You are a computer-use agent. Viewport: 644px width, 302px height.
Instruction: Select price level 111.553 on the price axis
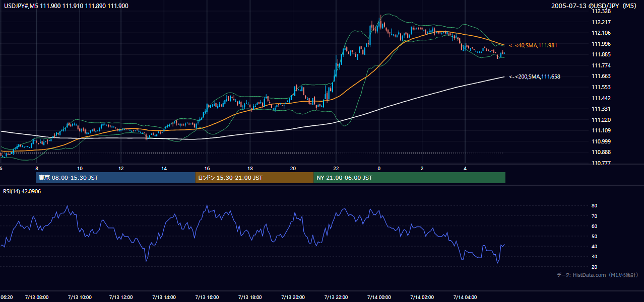pyautogui.click(x=601, y=87)
